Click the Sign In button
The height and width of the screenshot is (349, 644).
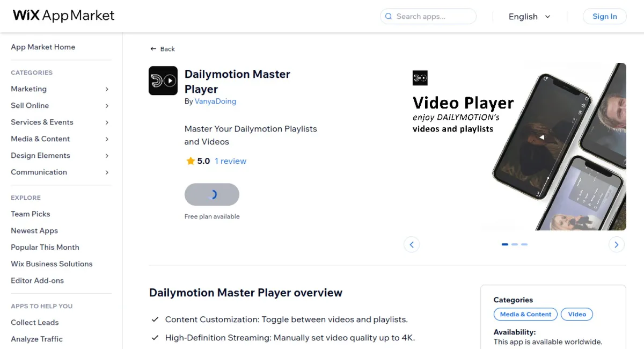pos(605,17)
